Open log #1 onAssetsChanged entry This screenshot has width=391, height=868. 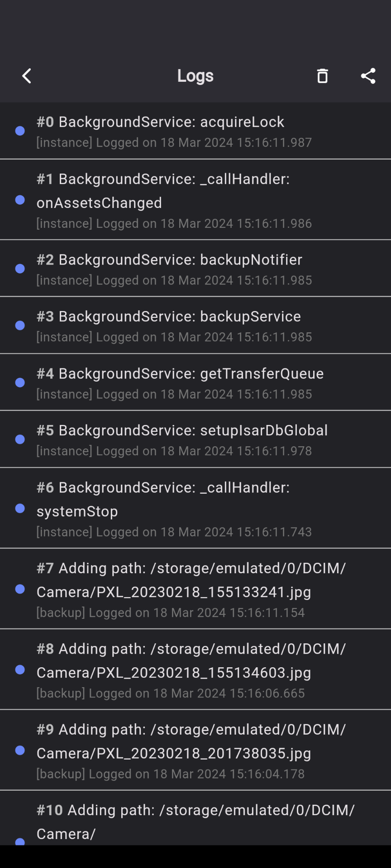pyautogui.click(x=195, y=200)
